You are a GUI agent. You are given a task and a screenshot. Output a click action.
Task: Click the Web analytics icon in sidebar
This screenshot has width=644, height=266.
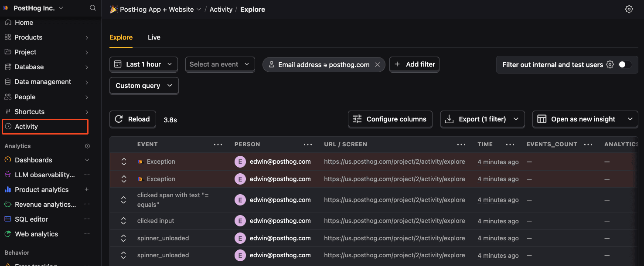[x=8, y=234]
